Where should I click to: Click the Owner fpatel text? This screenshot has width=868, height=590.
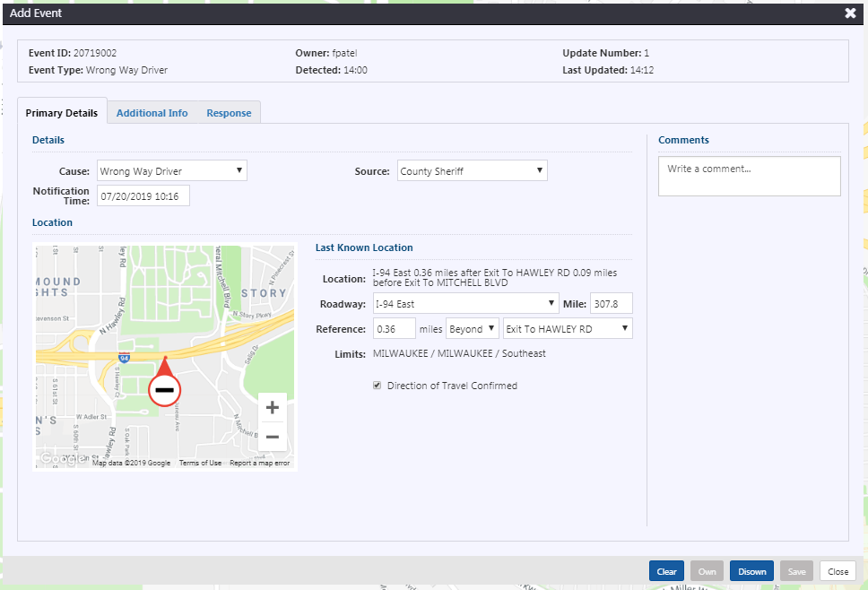[326, 53]
